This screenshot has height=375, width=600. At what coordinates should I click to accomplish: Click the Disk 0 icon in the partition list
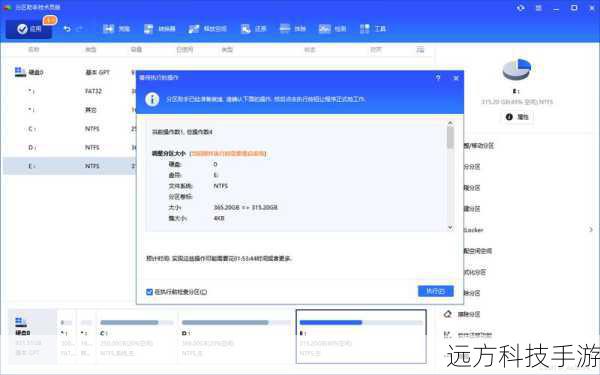pyautogui.click(x=20, y=72)
